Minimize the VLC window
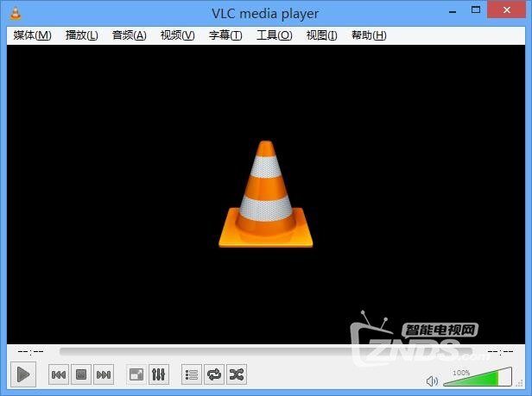This screenshot has height=396, width=532. [453, 11]
